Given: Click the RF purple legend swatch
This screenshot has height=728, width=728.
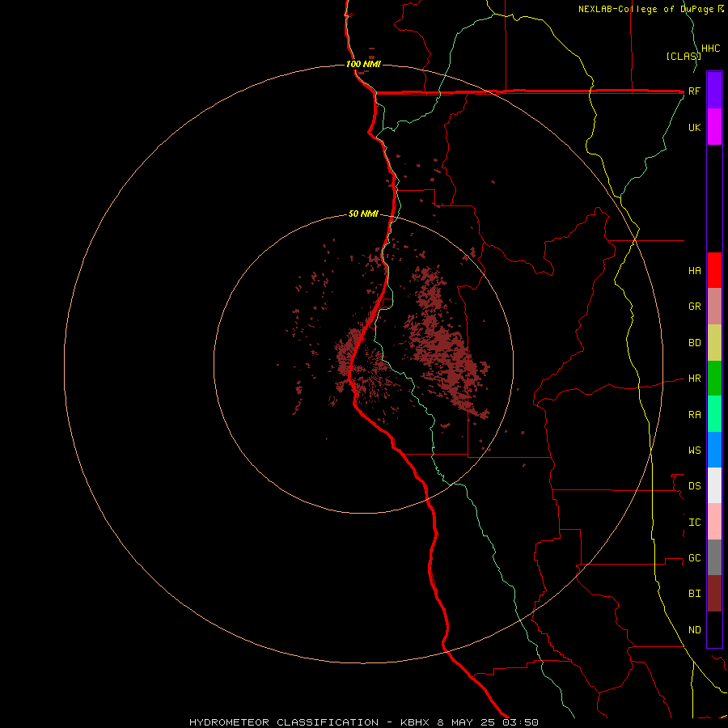Looking at the screenshot, I should pyautogui.click(x=714, y=91).
